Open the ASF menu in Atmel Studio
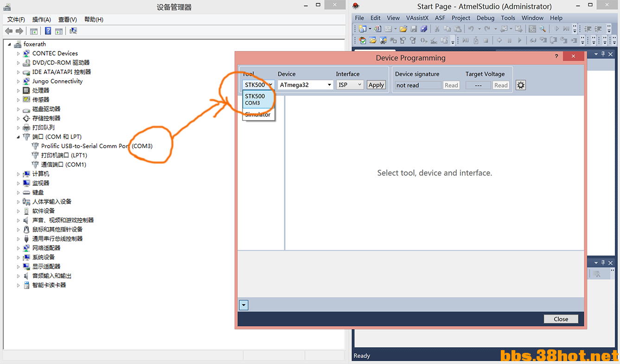 click(440, 18)
